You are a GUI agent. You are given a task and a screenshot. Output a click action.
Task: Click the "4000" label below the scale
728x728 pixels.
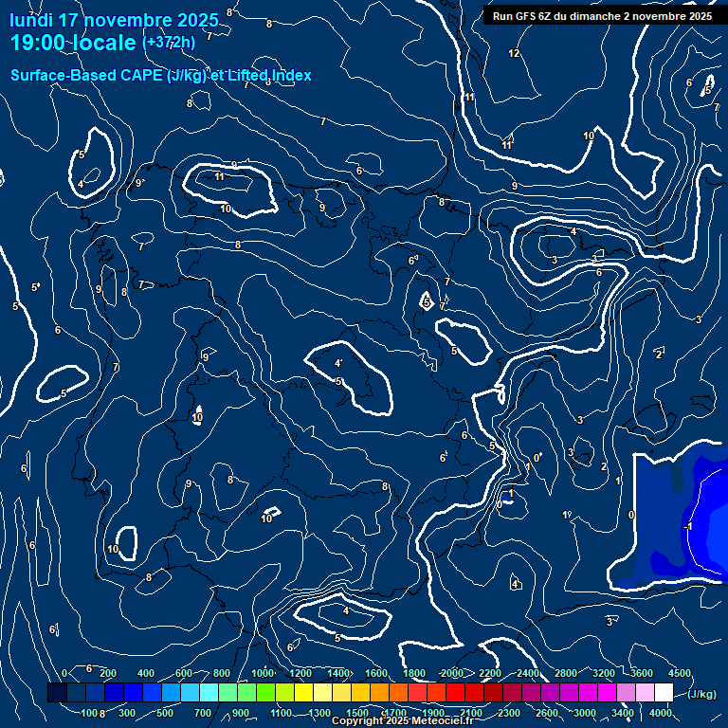[661, 713]
